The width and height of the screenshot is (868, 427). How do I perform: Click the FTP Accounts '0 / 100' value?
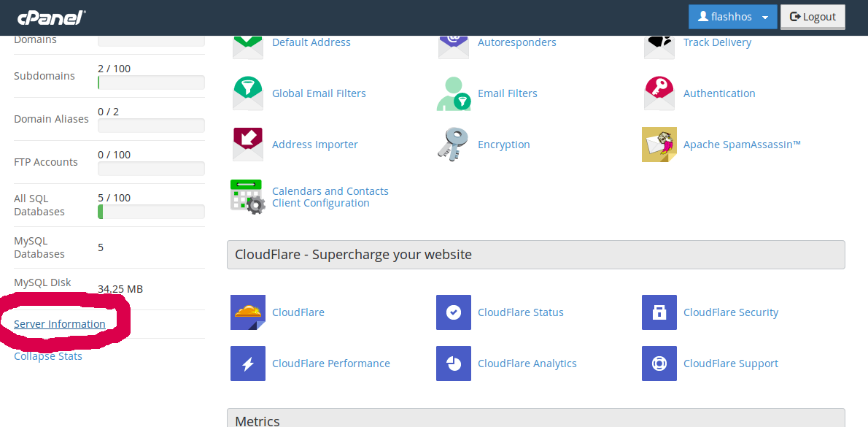pos(114,155)
